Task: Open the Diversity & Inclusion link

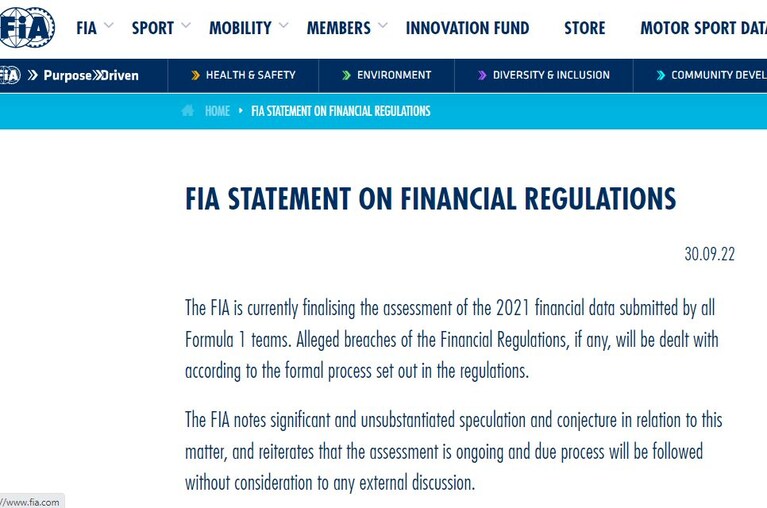Action: click(x=551, y=75)
